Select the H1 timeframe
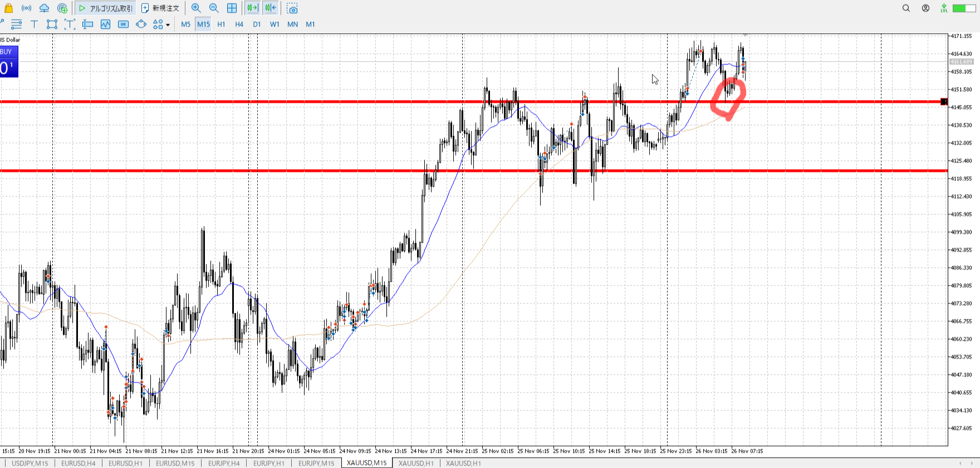 pos(221,24)
